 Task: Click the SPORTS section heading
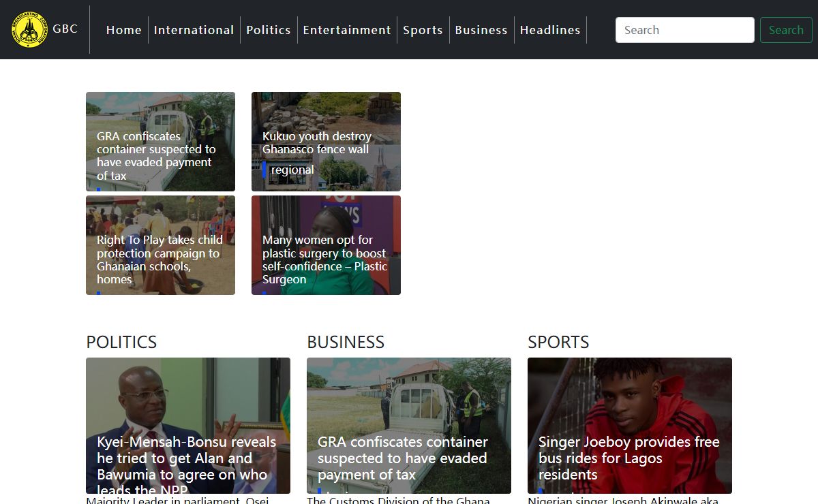558,342
